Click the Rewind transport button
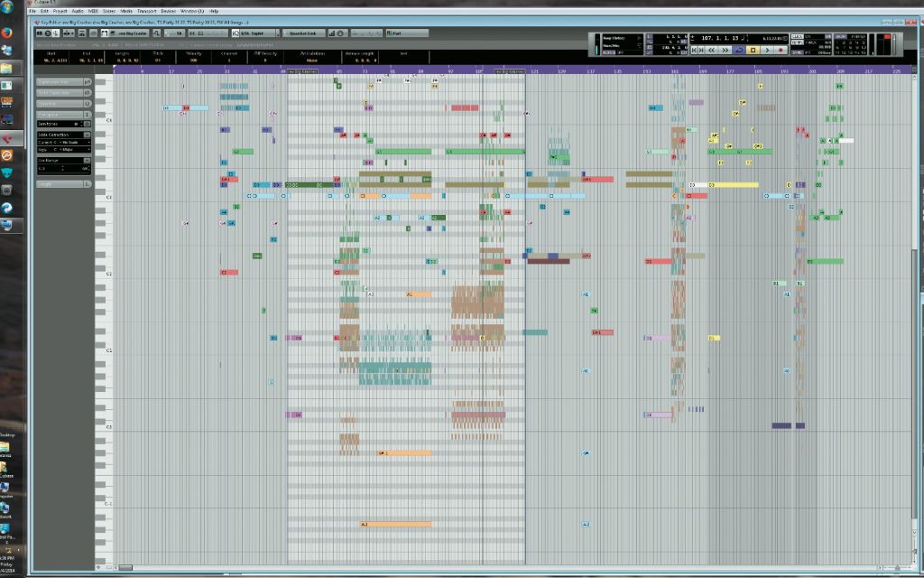Image resolution: width=924 pixels, height=578 pixels. point(712,51)
